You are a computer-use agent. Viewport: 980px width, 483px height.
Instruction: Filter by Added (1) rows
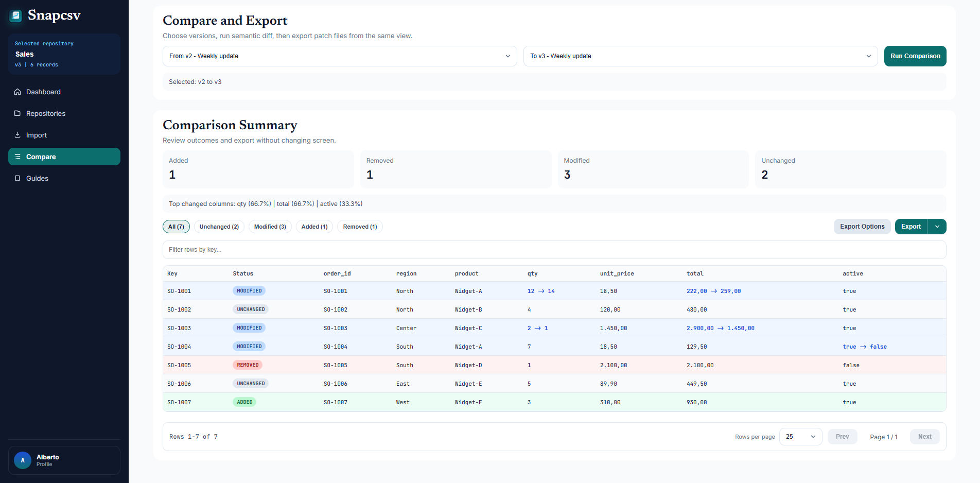coord(314,227)
